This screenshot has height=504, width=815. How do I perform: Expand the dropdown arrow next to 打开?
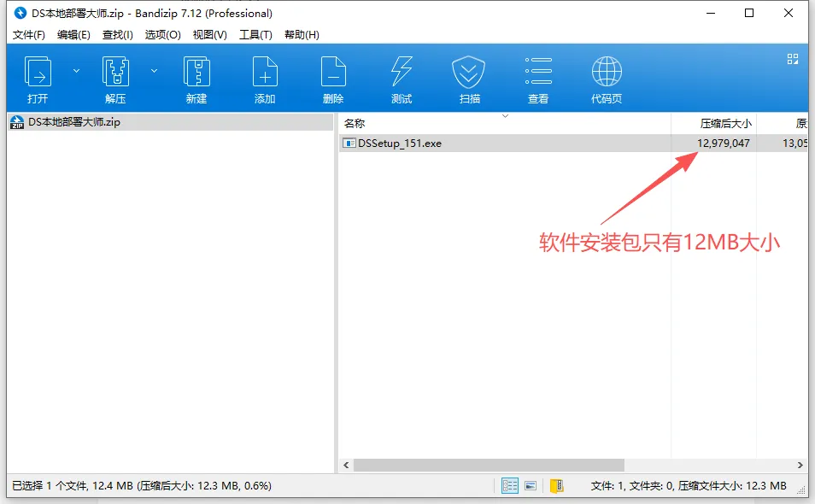point(76,71)
